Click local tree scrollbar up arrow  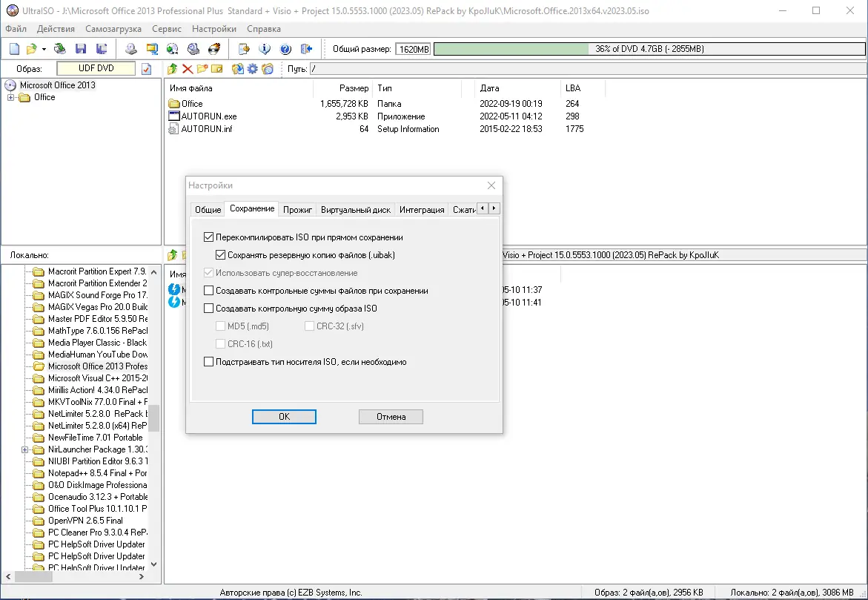pos(154,272)
